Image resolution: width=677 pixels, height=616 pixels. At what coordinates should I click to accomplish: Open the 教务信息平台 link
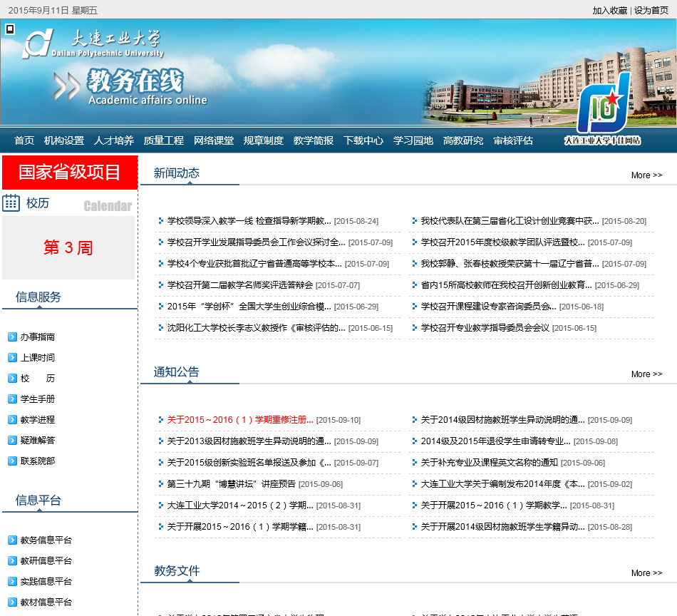coord(46,540)
